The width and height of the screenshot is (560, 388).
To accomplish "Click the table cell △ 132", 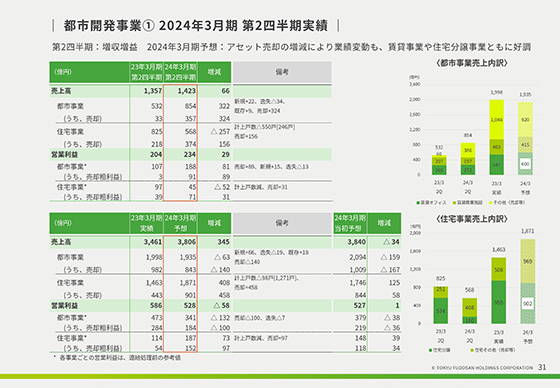I will click(x=220, y=318).
